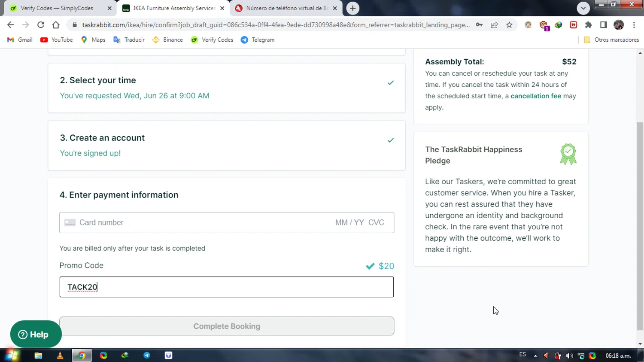
Task: Open the tab search dropdown
Action: coord(583,8)
